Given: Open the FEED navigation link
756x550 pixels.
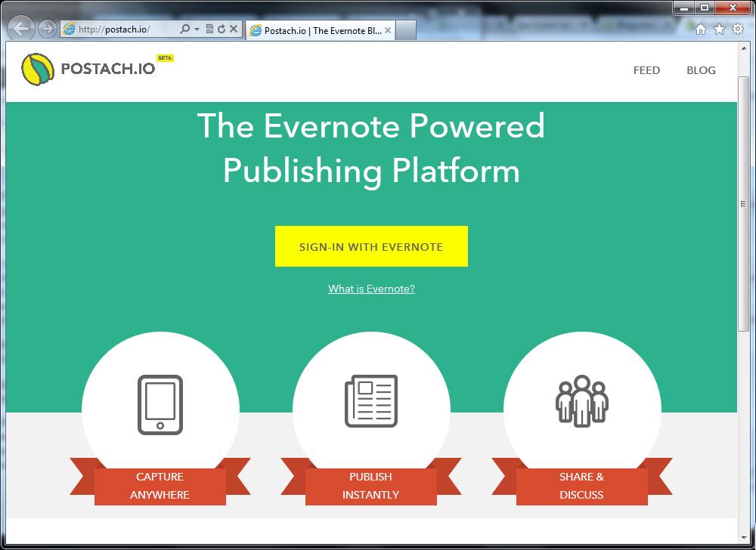Looking at the screenshot, I should coord(646,70).
